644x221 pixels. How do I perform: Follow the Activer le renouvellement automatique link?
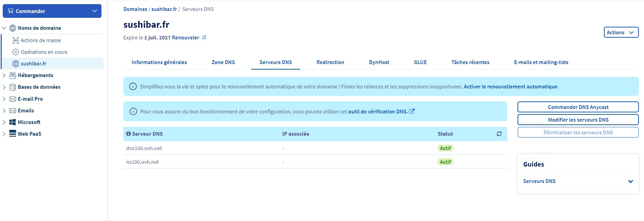[x=510, y=87]
